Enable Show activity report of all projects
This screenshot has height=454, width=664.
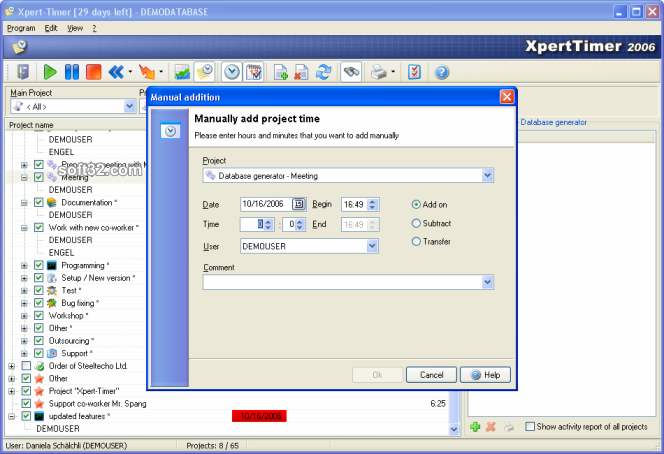(x=530, y=426)
